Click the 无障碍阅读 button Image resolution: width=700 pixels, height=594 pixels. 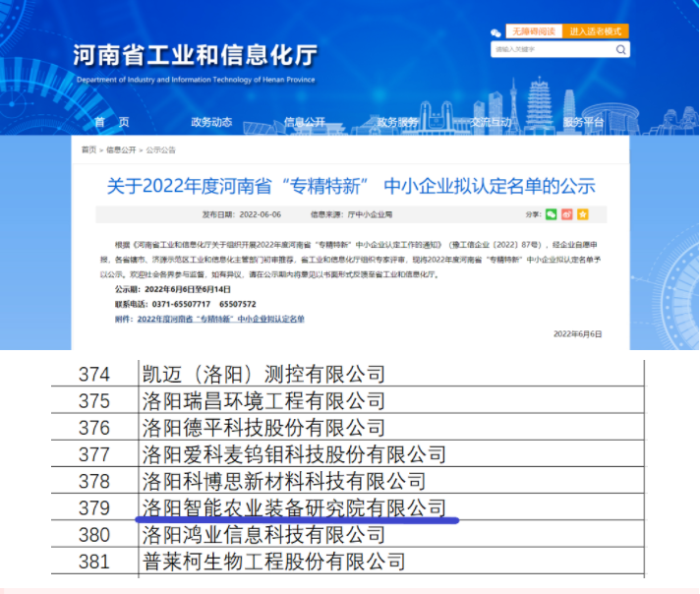tap(534, 31)
